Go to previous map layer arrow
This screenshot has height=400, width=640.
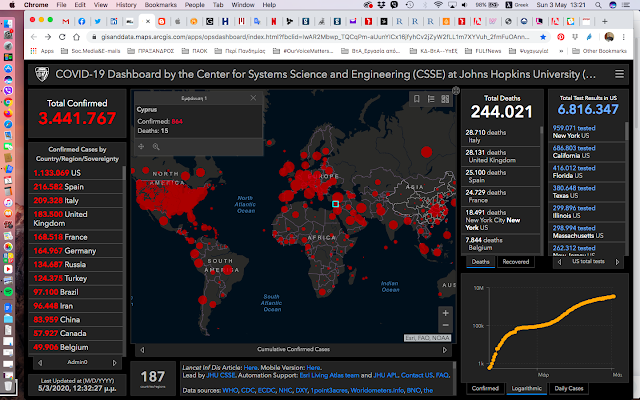point(142,350)
